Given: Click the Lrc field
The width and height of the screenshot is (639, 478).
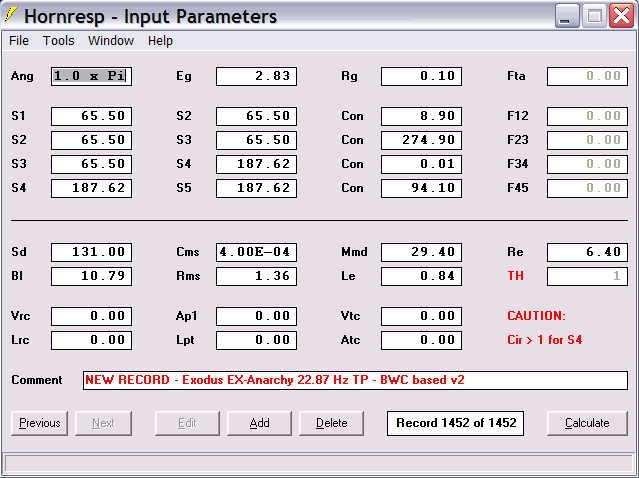Looking at the screenshot, I should 91,340.
